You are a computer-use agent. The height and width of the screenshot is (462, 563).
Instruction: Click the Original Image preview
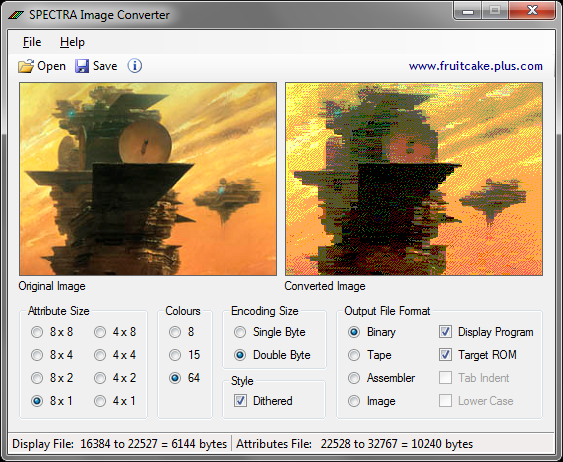click(x=148, y=179)
